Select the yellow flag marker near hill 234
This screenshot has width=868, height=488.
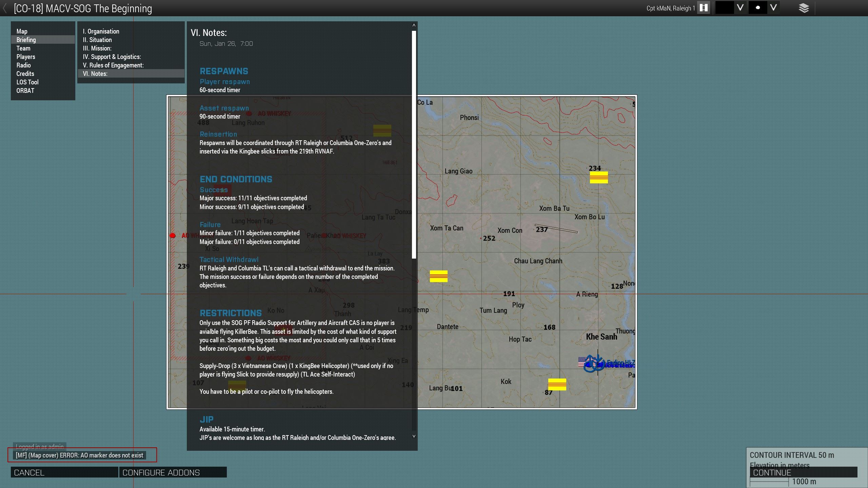point(598,178)
